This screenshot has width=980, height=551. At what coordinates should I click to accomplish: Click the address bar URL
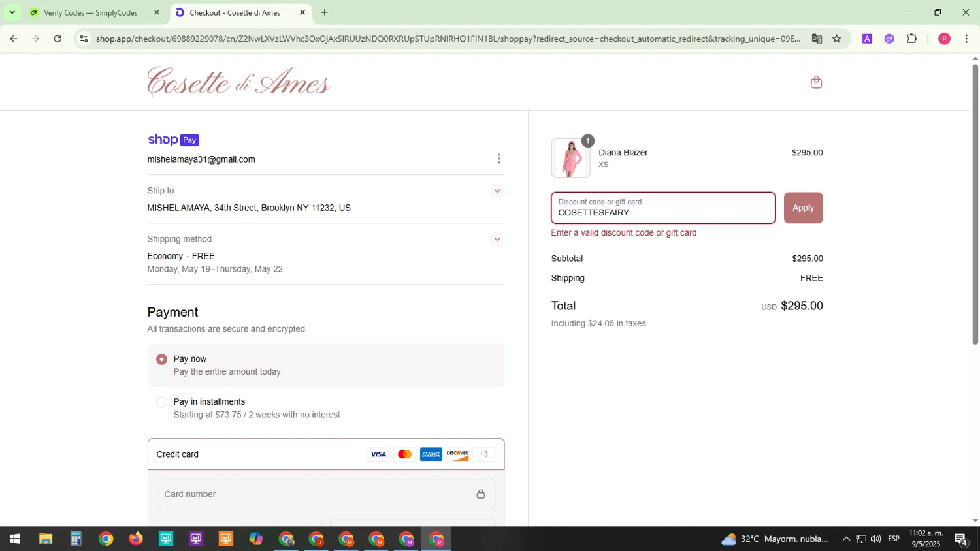click(x=448, y=39)
